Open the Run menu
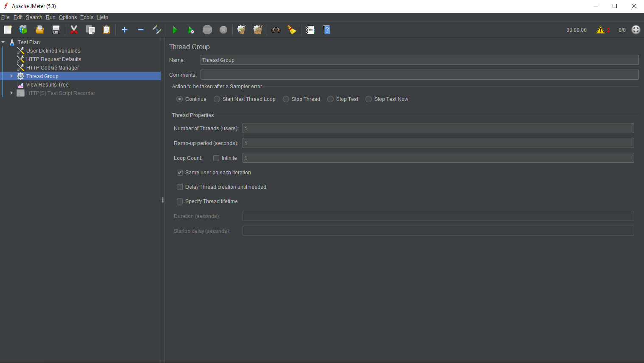The height and width of the screenshot is (363, 644). click(50, 17)
